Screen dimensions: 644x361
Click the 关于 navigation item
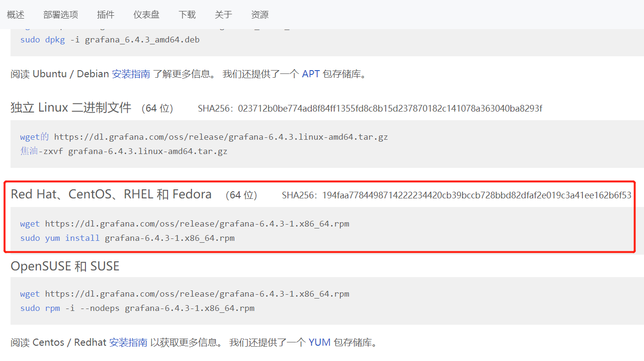click(x=223, y=15)
